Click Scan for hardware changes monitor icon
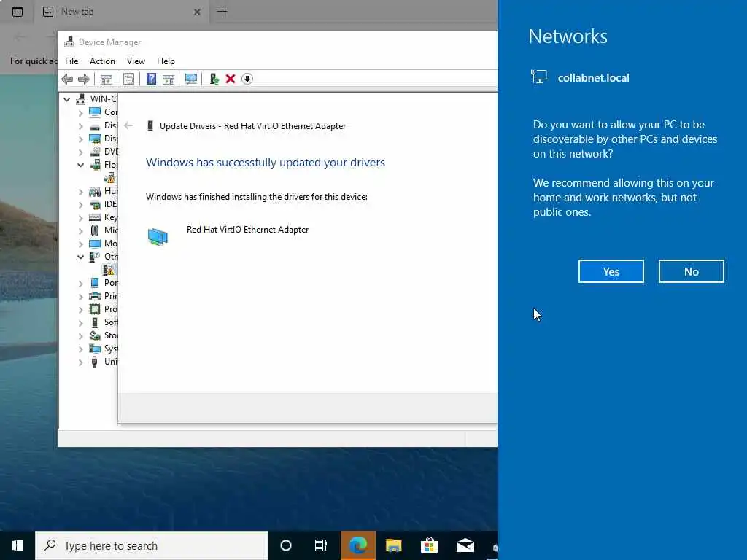Image resolution: width=747 pixels, height=560 pixels. (191, 79)
